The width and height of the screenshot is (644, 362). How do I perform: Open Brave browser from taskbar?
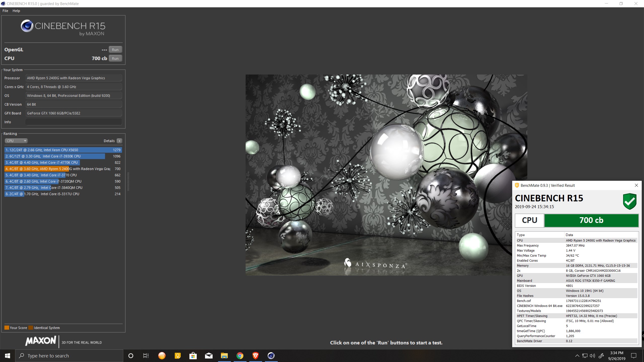pyautogui.click(x=255, y=356)
